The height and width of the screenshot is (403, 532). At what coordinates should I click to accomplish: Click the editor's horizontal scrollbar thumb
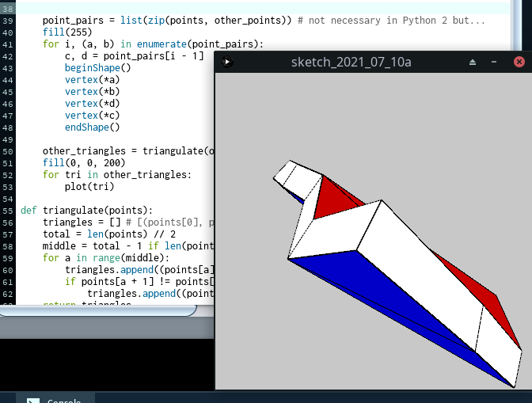[97, 310]
